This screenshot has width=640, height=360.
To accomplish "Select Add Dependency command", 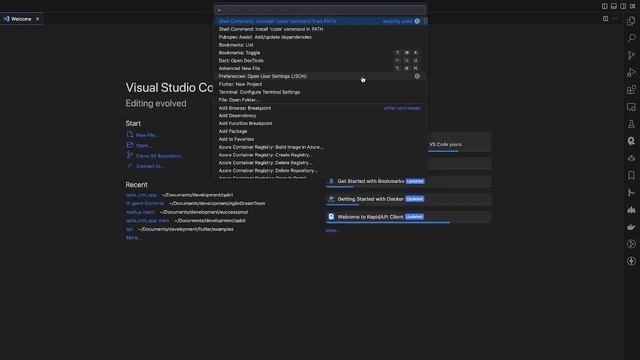I will pyautogui.click(x=320, y=116).
